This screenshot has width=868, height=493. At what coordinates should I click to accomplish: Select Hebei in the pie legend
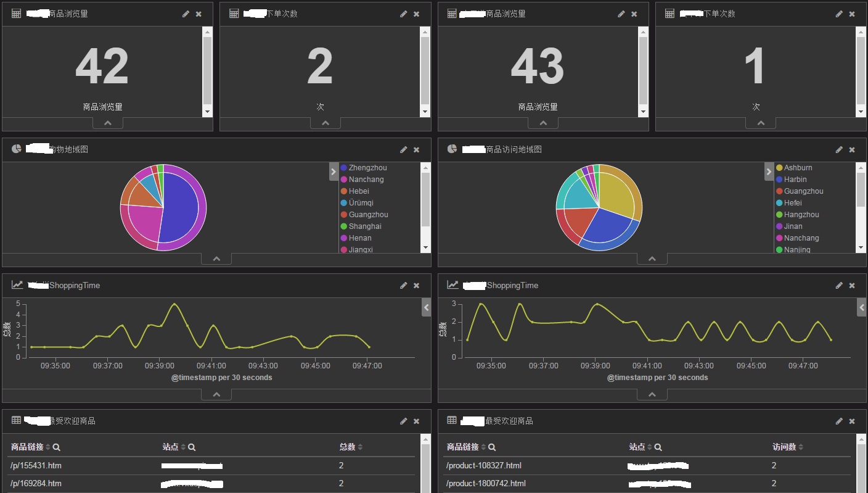pos(354,191)
